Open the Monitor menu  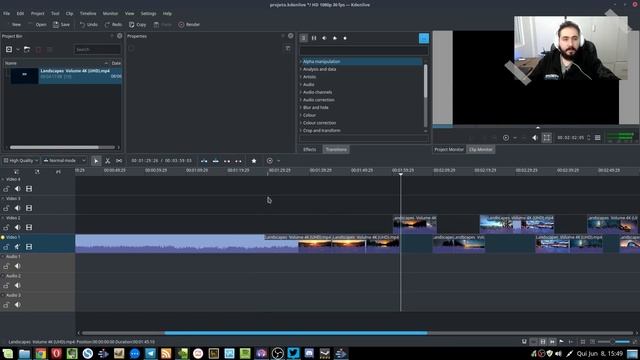[110, 13]
